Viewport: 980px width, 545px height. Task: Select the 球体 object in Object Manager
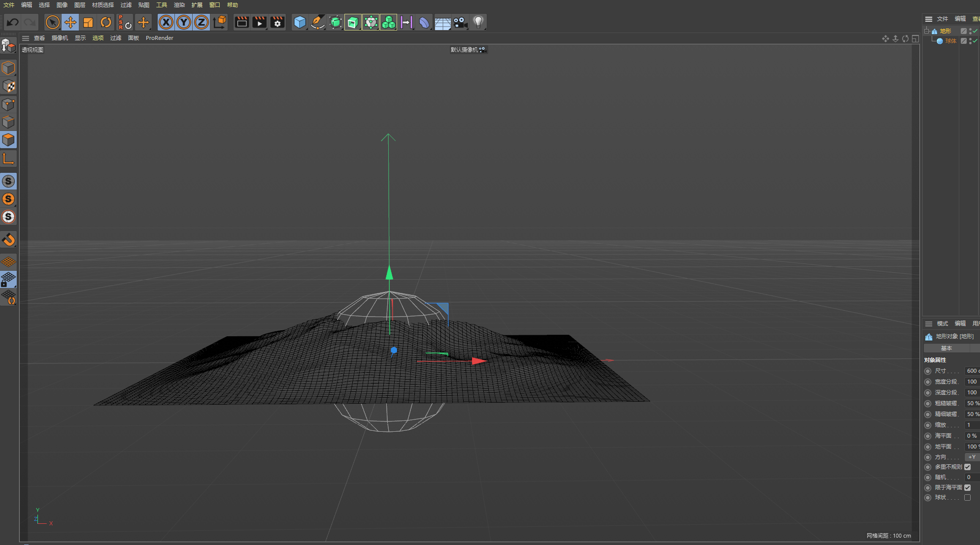tap(950, 41)
